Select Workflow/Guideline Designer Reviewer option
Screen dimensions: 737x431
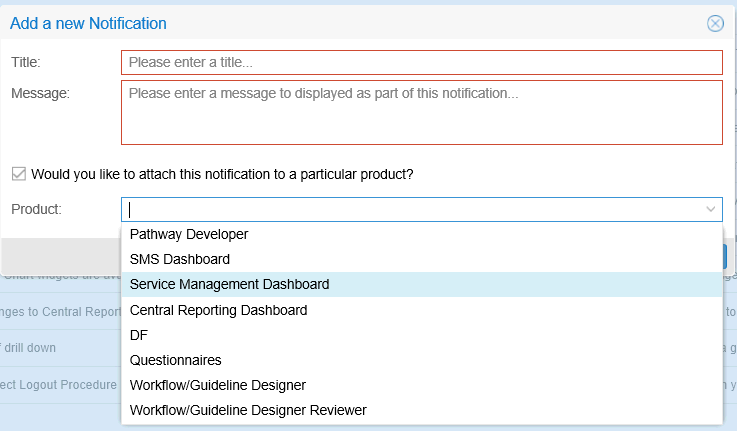click(x=248, y=410)
